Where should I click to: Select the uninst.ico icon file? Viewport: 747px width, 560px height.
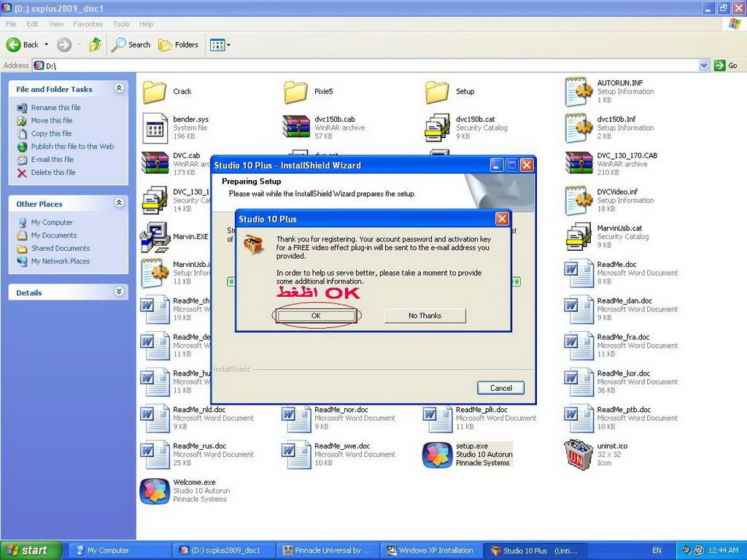578,454
